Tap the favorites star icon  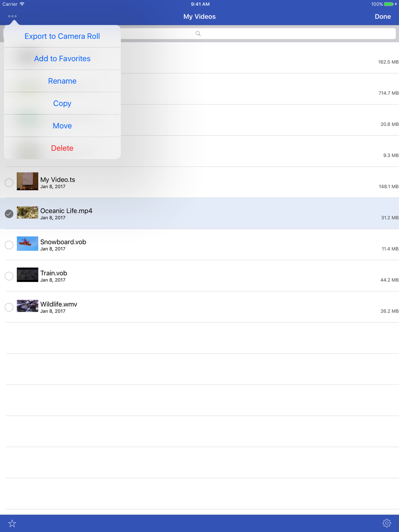click(x=12, y=523)
